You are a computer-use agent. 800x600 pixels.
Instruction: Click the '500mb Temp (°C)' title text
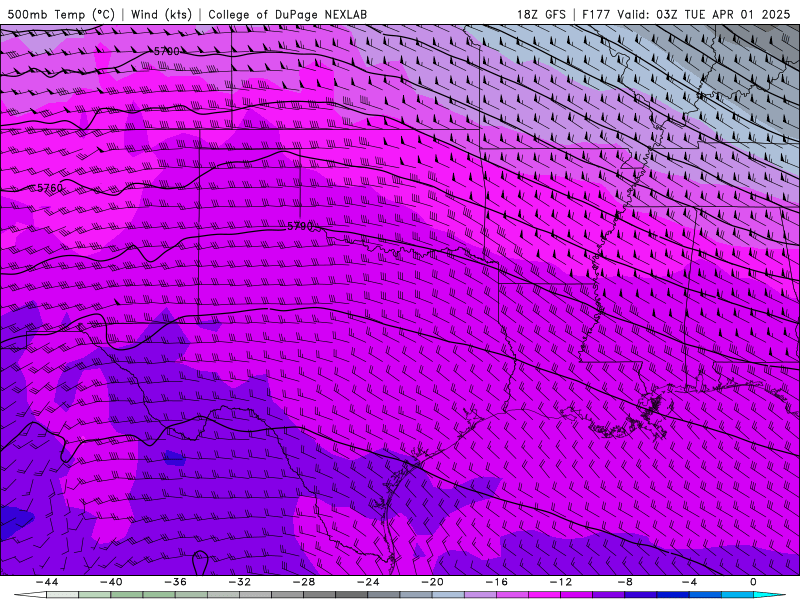pyautogui.click(x=61, y=14)
